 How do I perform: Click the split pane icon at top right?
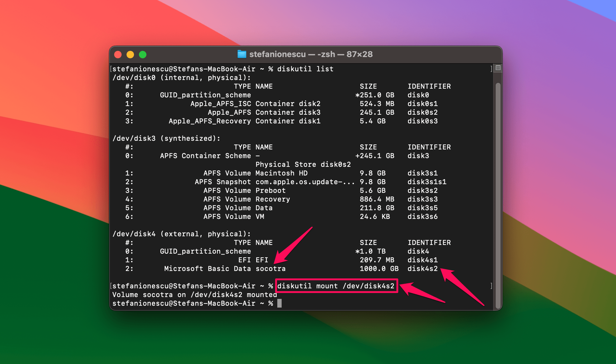coord(498,68)
